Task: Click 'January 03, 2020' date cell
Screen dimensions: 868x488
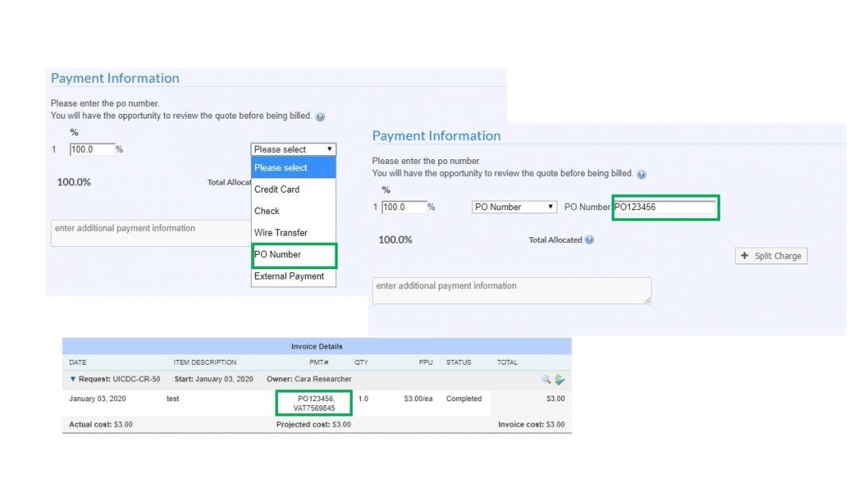Action: 97,398
